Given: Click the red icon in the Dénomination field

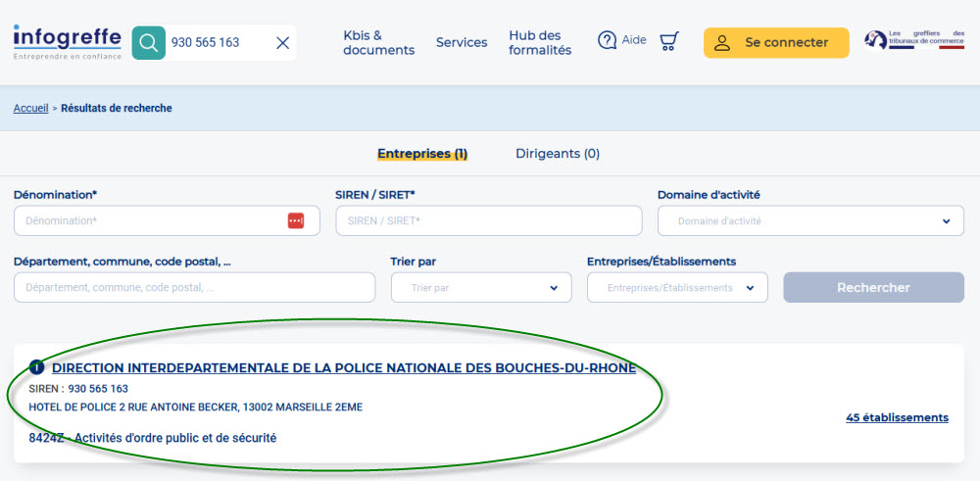Looking at the screenshot, I should point(296,220).
